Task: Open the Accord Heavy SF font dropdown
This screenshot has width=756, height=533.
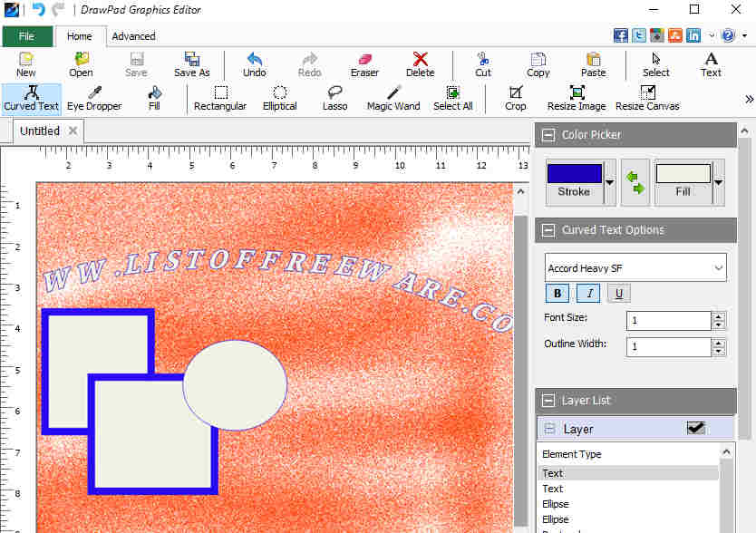Action: [x=635, y=267]
